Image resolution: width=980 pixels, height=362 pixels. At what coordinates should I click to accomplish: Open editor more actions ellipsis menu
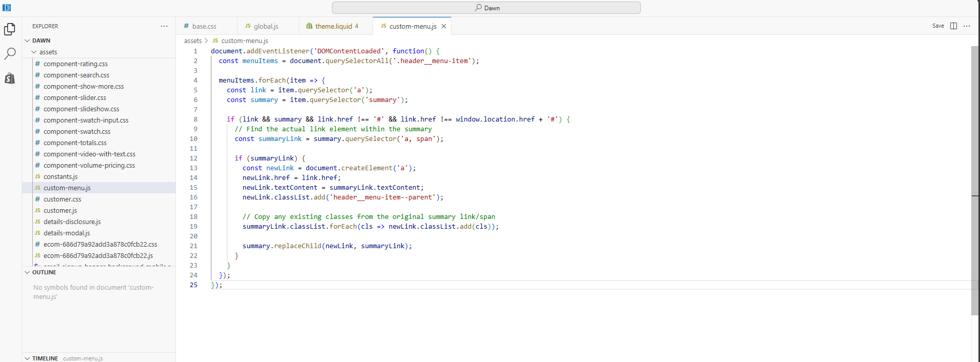coord(967,26)
